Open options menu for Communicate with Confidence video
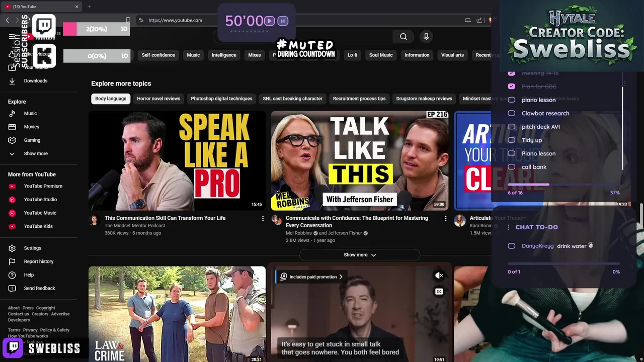The height and width of the screenshot is (362, 644). click(445, 218)
